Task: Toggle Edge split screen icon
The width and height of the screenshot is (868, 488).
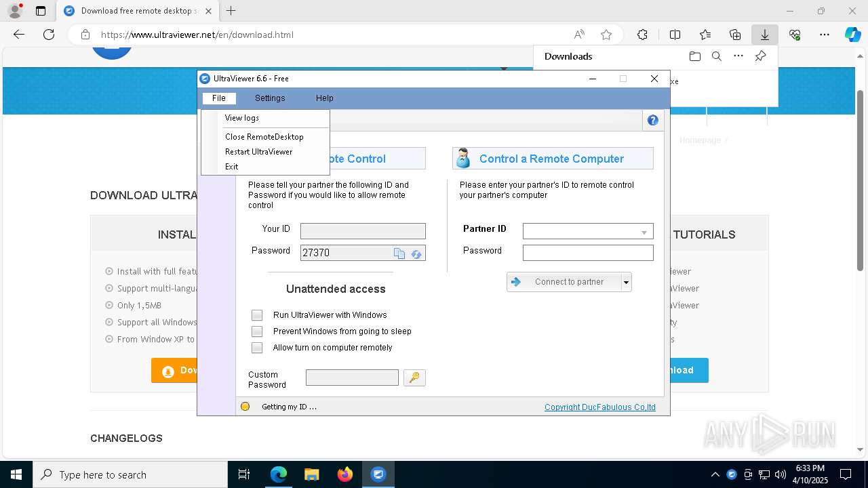Action: point(675,35)
